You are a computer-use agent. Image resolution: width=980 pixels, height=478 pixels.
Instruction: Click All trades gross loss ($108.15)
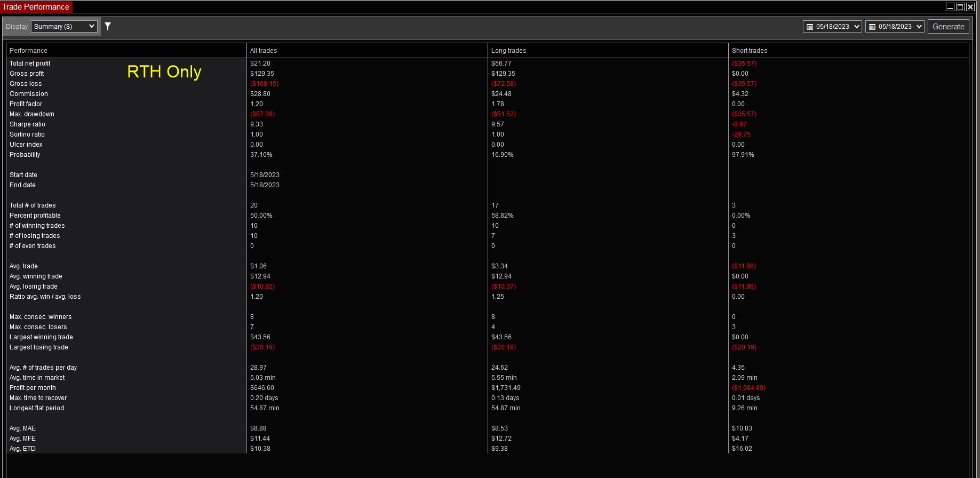coord(265,84)
